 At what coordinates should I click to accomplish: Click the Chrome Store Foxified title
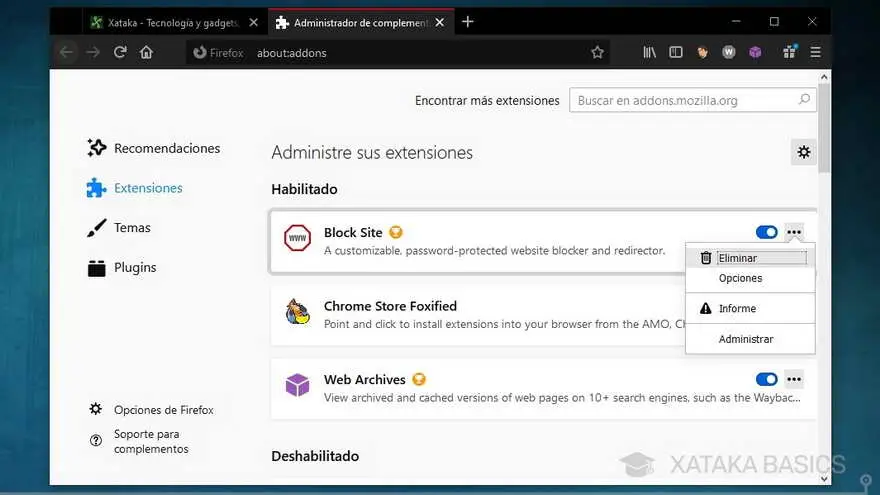click(x=390, y=306)
